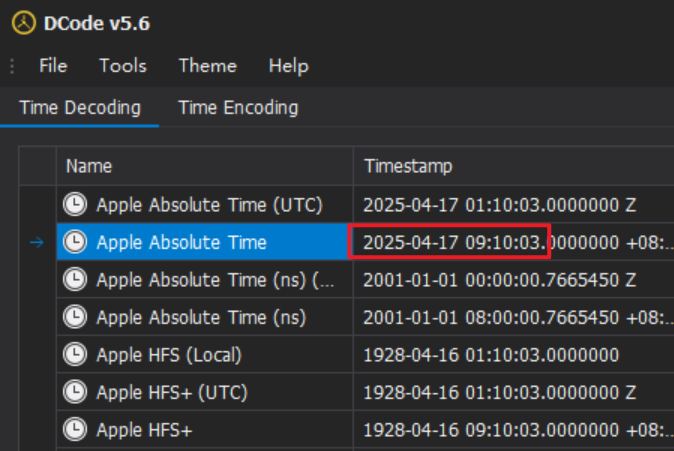674x451 pixels.
Task: Click timestamp 2025-04-17 09:10:03.0000000 +08
Action: tap(518, 242)
